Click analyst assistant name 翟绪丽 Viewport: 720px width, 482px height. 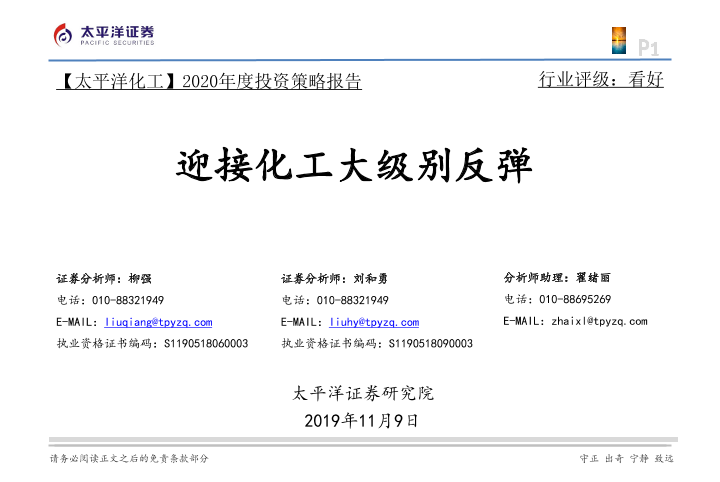[593, 277]
